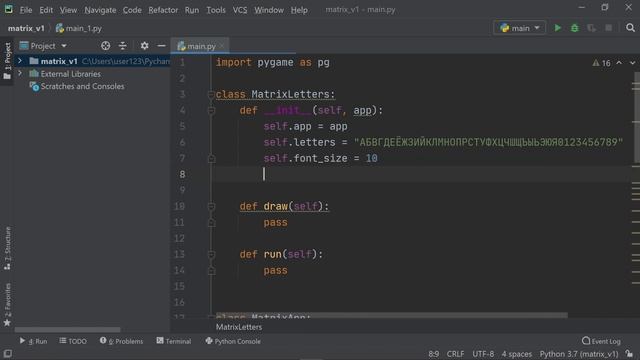The image size is (640, 360).
Task: Click cursor position 8:9 in status bar
Action: (433, 354)
